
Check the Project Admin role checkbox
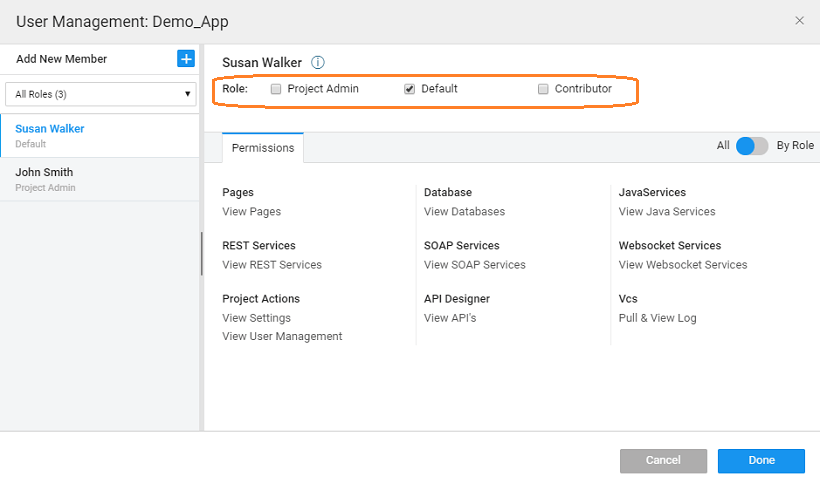pos(276,89)
